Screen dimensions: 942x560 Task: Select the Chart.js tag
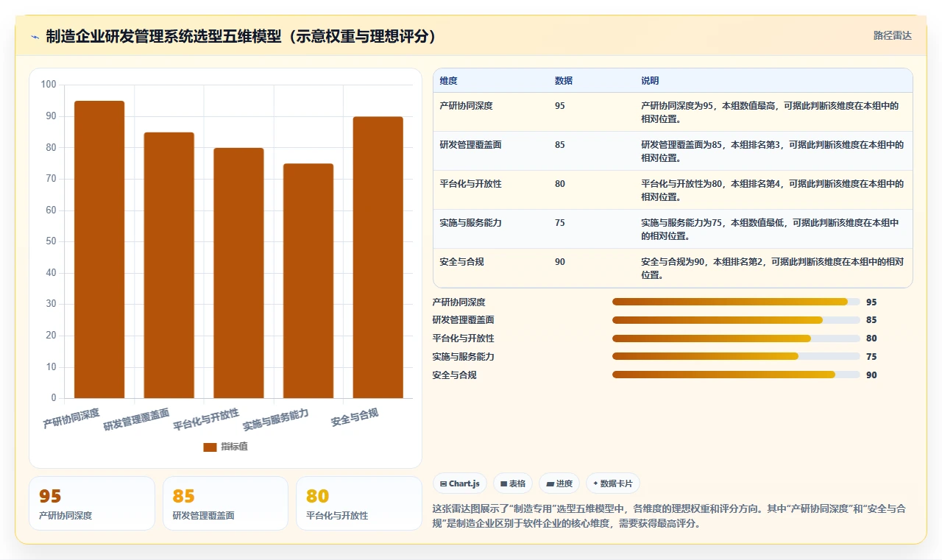click(x=460, y=483)
